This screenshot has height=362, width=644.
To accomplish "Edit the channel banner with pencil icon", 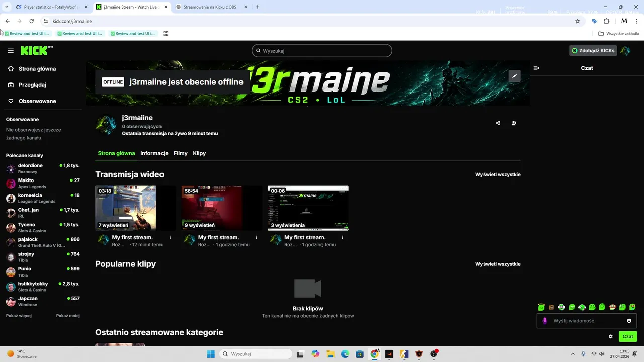I will coord(514,76).
